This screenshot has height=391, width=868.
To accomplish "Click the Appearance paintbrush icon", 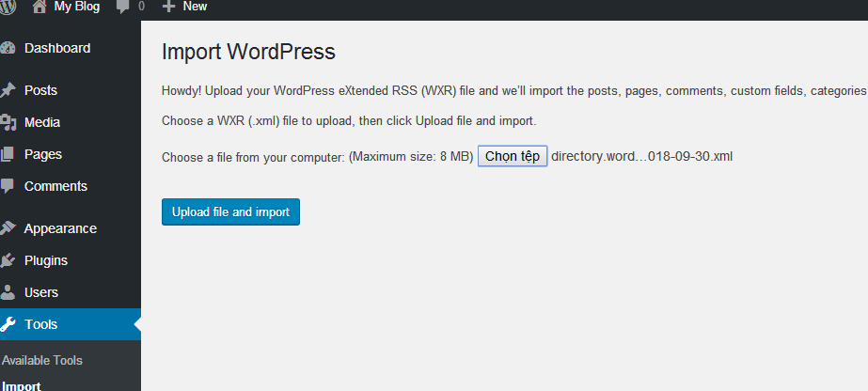I will [x=8, y=228].
